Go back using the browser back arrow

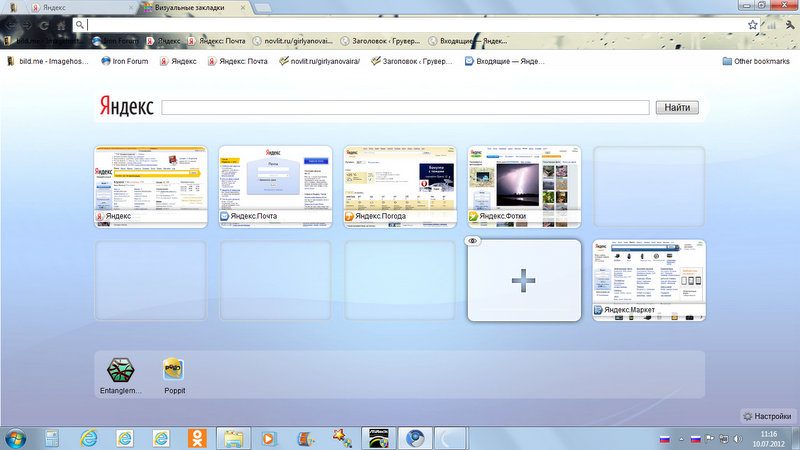(x=11, y=25)
